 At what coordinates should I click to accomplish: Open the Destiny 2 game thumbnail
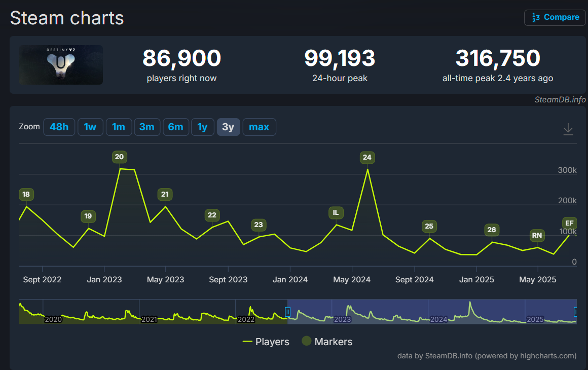point(61,65)
